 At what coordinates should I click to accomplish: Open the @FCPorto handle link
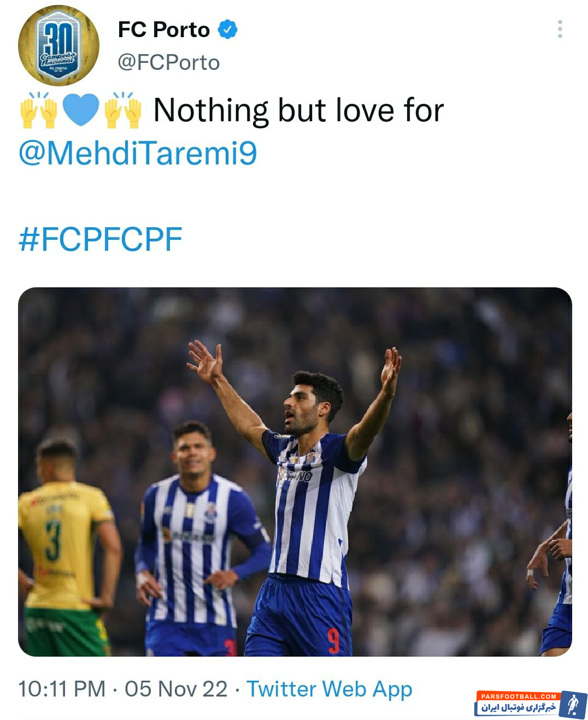[169, 63]
